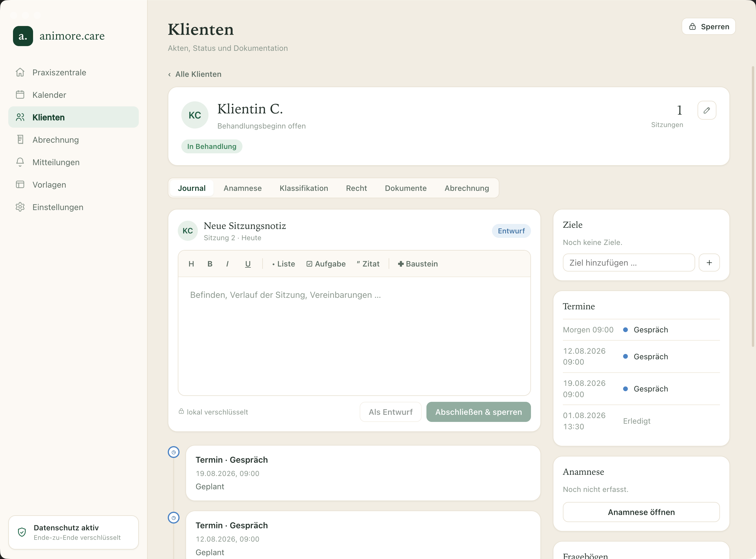Click the clock marker for 12.08.2026 Termin

[x=174, y=518]
